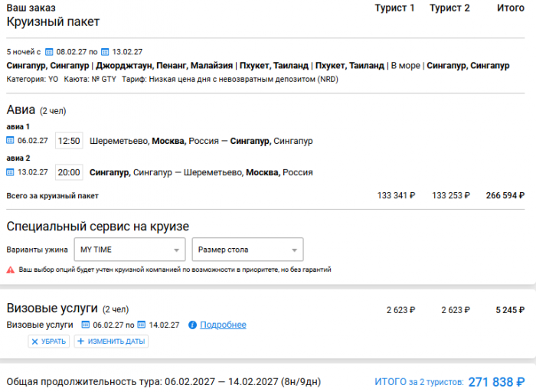Click the Турист 1 column header

pos(394,8)
